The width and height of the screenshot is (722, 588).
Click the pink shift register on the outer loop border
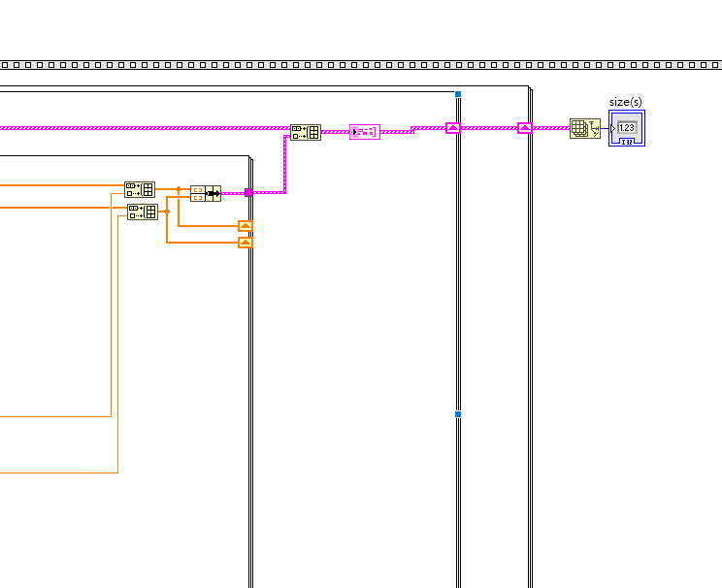[x=525, y=128]
